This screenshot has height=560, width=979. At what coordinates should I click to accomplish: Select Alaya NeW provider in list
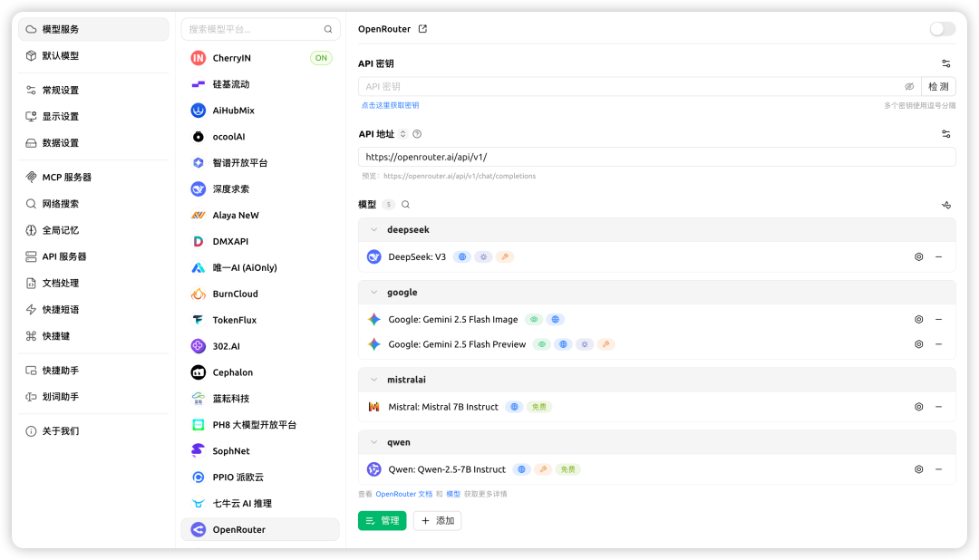260,216
